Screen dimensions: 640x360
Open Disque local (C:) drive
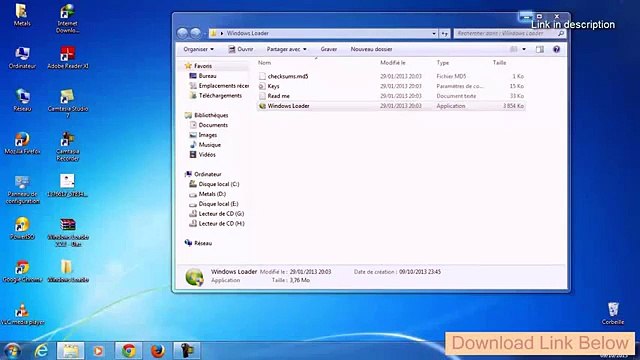pos(219,184)
